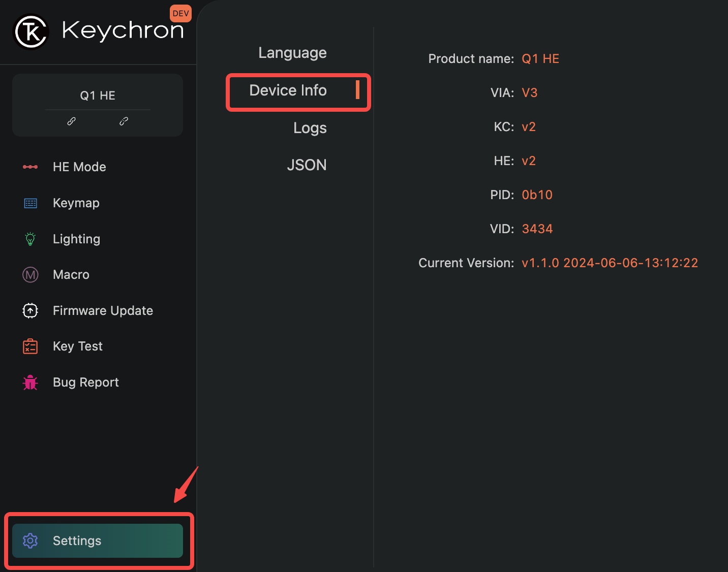Click the KC value v2

pyautogui.click(x=529, y=127)
